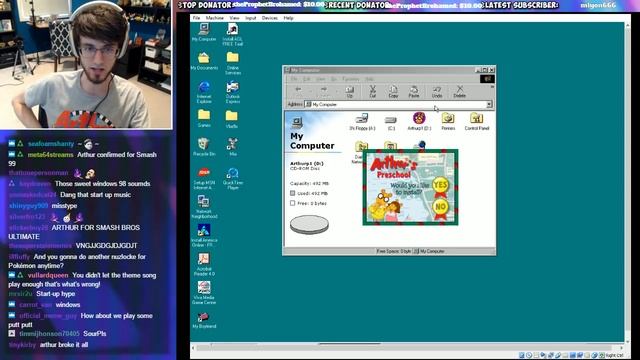Open the VirtualBox Input menu
This screenshot has width=640, height=360.
click(251, 18)
